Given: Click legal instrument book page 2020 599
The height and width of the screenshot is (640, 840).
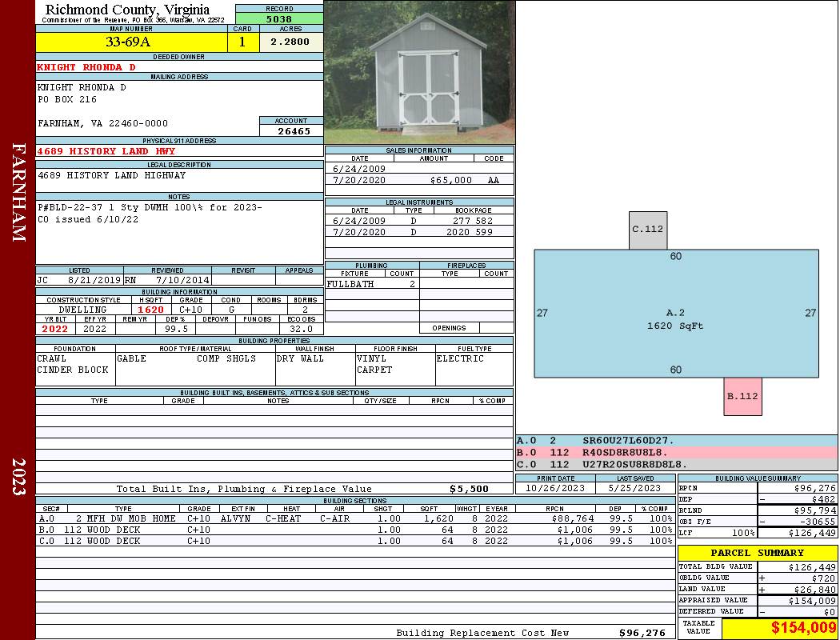Looking at the screenshot, I should point(470,232).
